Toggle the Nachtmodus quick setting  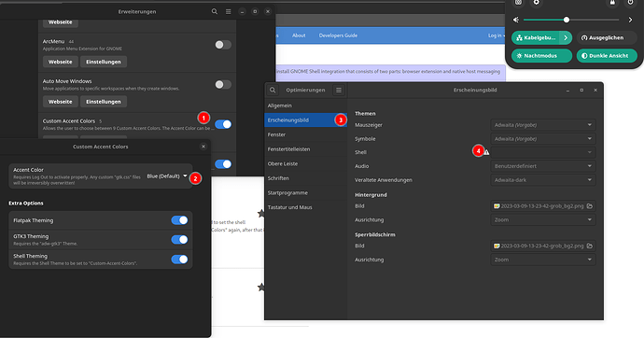pos(541,56)
